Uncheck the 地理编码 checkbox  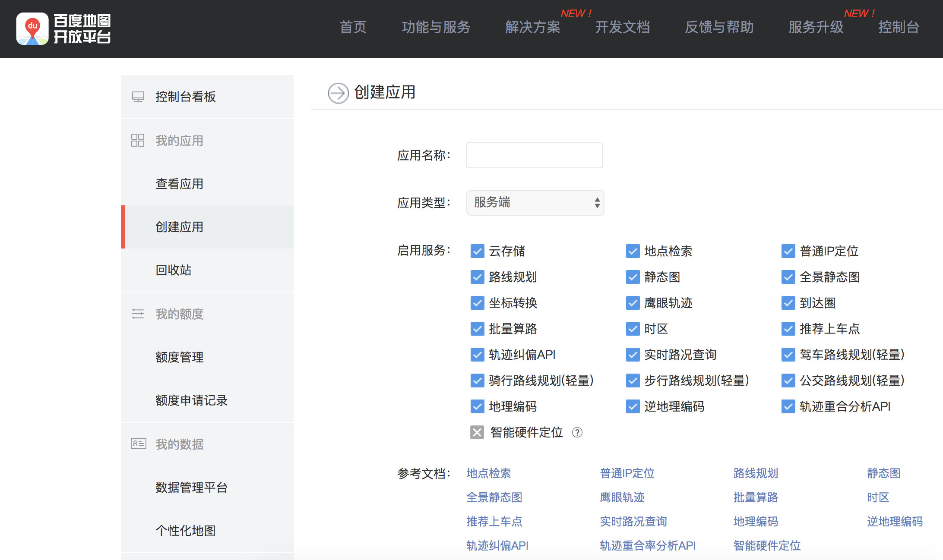pos(477,406)
